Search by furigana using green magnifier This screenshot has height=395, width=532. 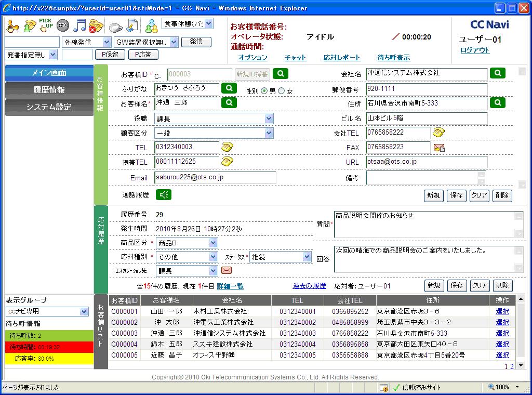pyautogui.click(x=229, y=88)
